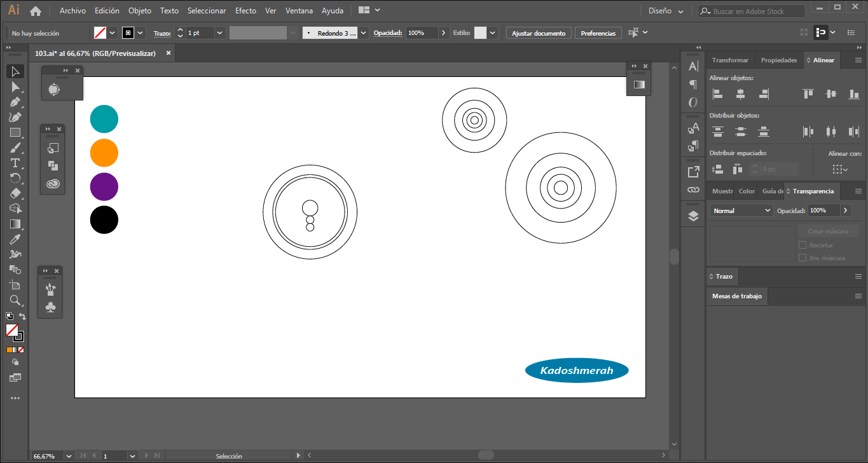Open Efecto menu
This screenshot has height=463, width=868.
[x=245, y=11]
